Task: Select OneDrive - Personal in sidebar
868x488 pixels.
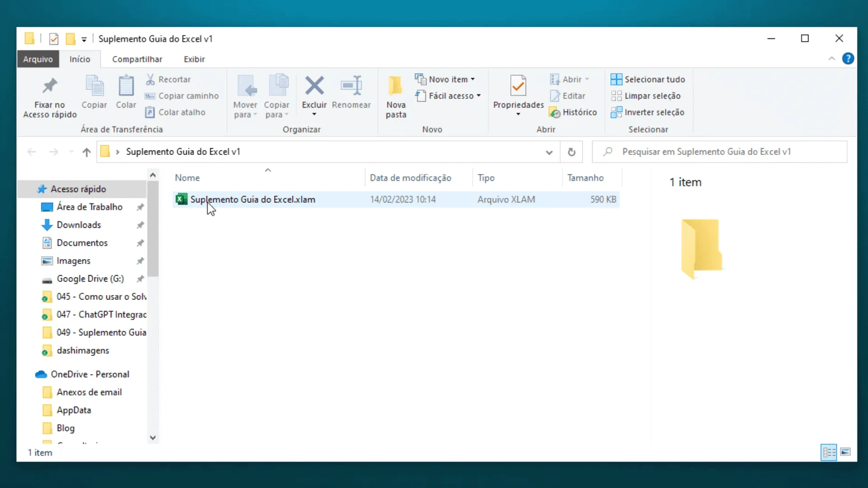Action: pos(90,374)
